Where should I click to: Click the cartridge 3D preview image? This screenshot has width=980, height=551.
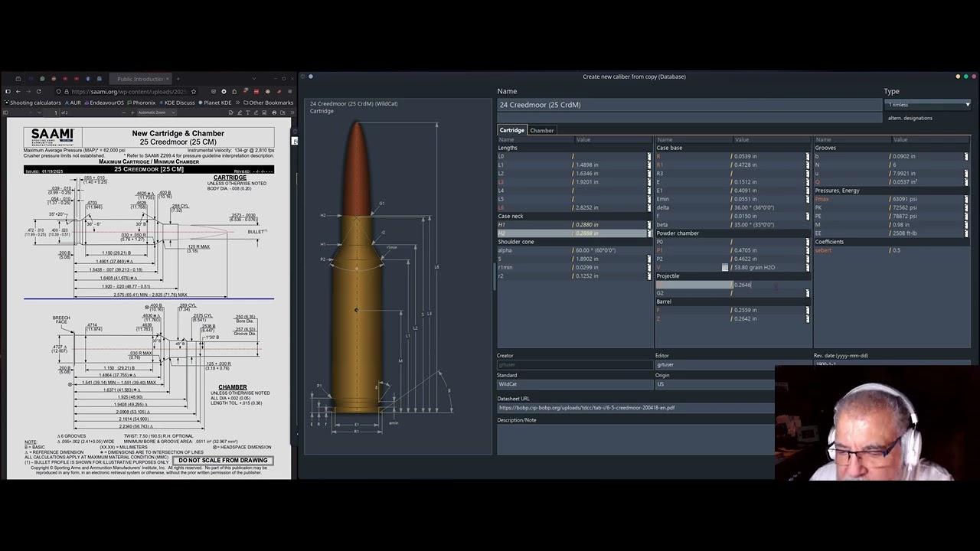click(x=357, y=268)
